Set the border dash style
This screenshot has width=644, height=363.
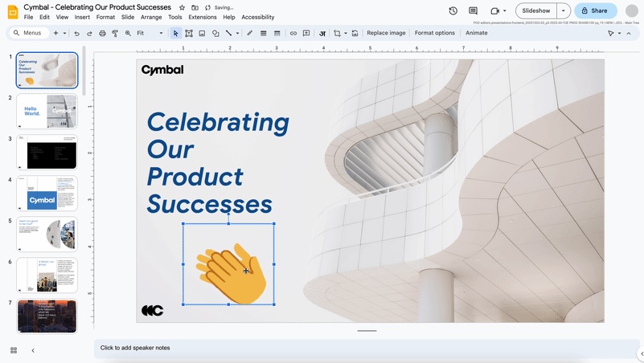pyautogui.click(x=277, y=33)
